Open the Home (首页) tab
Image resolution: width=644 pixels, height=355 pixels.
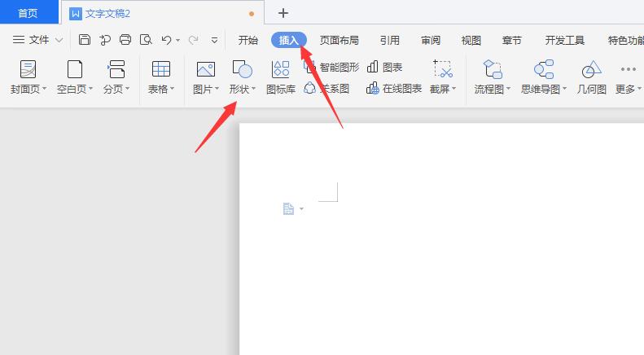[28, 13]
